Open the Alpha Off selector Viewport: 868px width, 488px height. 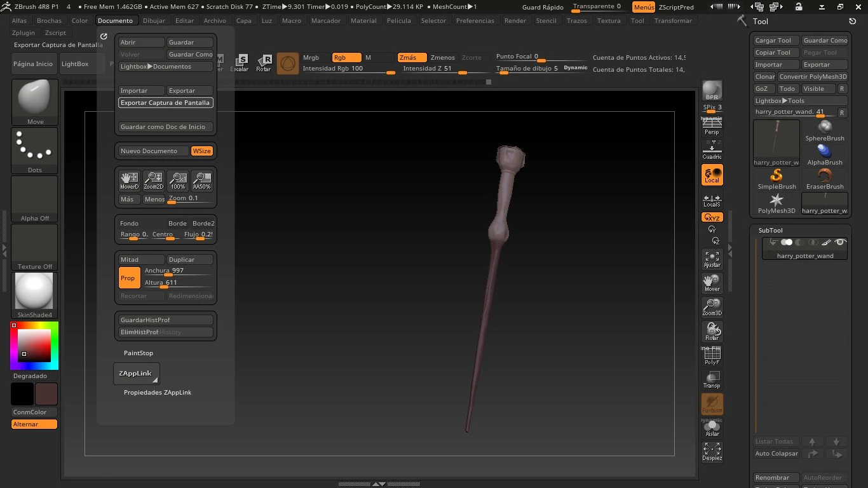tap(35, 199)
